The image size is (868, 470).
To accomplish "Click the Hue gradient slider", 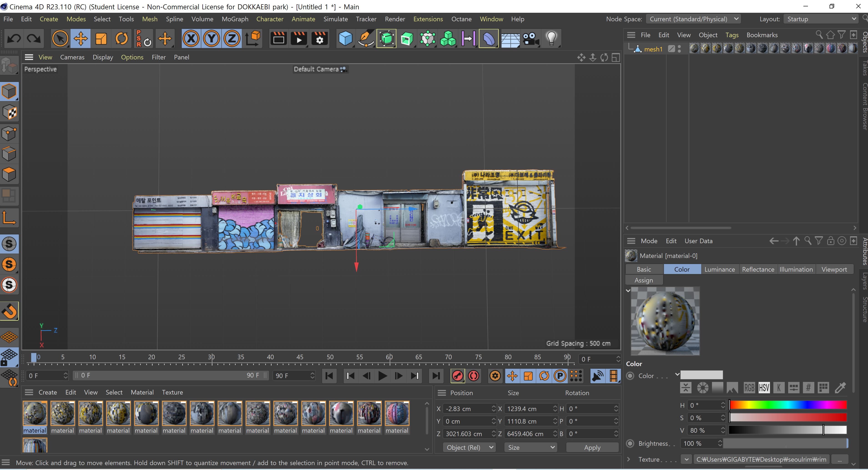I will coord(788,405).
